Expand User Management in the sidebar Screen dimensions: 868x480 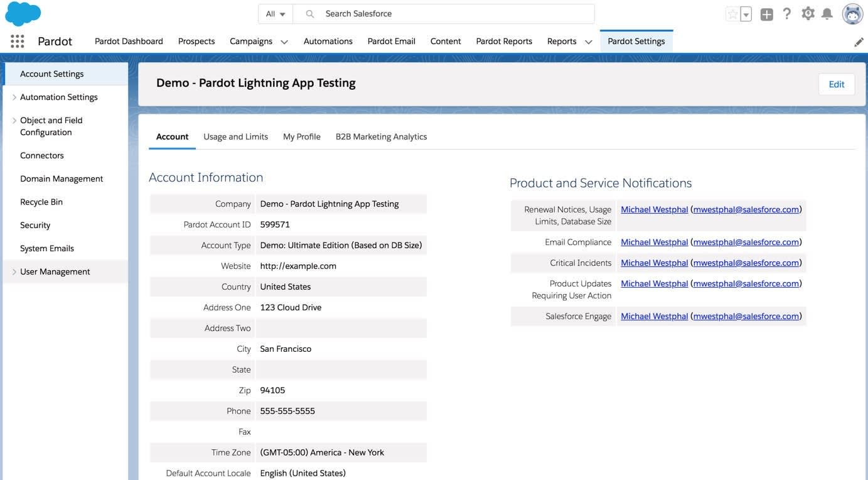pos(14,272)
